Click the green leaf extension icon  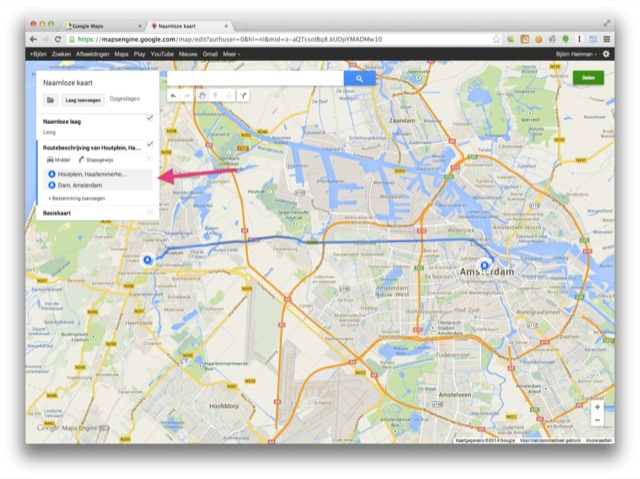pos(566,39)
